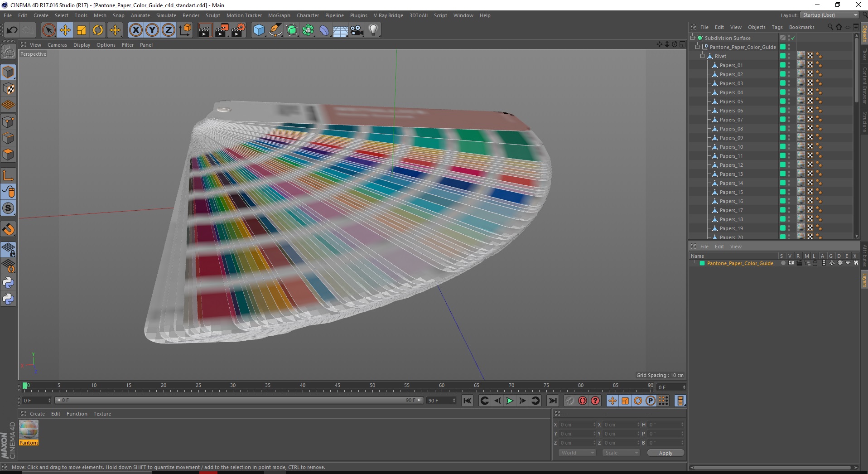Screen dimensions: 868x474
Task: Collapse the Rivet tree node
Action: click(703, 56)
